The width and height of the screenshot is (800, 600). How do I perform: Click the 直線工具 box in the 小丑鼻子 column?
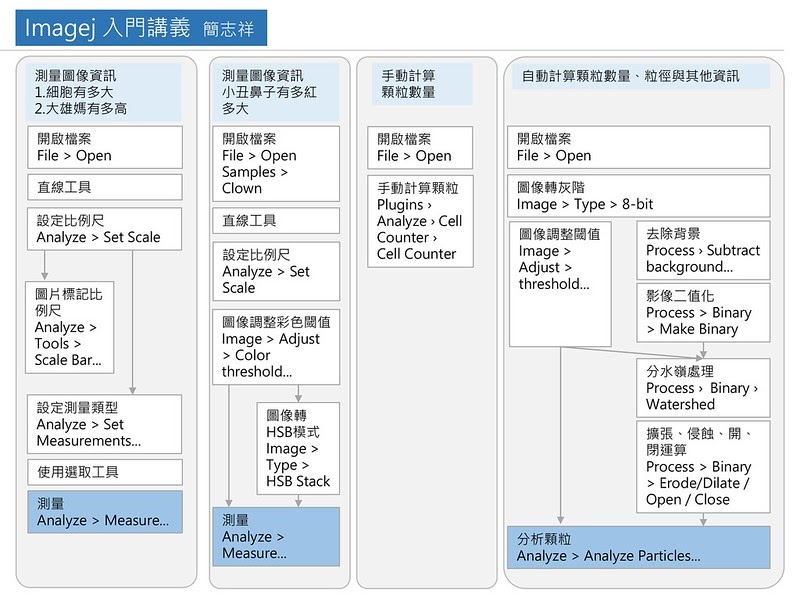(276, 220)
